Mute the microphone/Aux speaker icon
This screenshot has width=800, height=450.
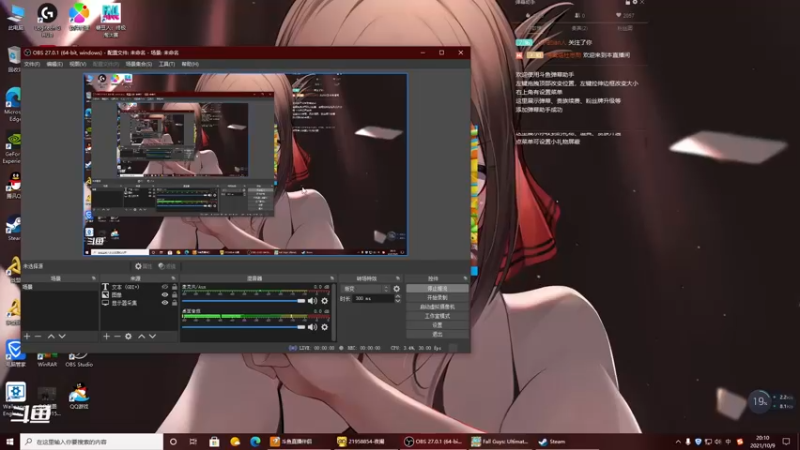pyautogui.click(x=312, y=301)
